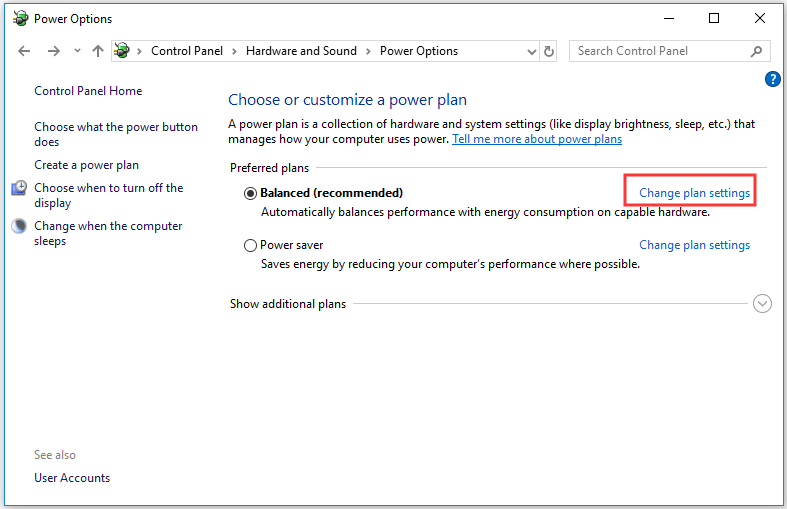Viewport: 787px width, 509px height.
Task: Go up one level with the Up arrow
Action: [x=98, y=51]
